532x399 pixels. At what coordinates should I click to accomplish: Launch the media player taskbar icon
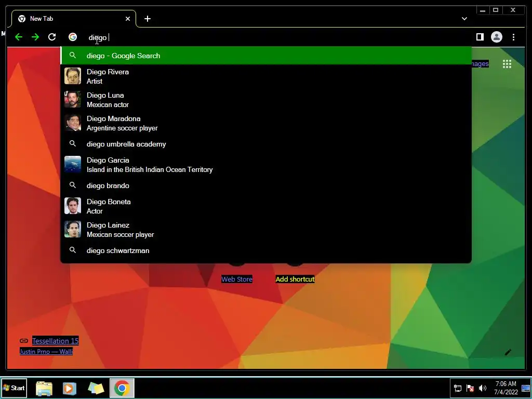(69, 388)
